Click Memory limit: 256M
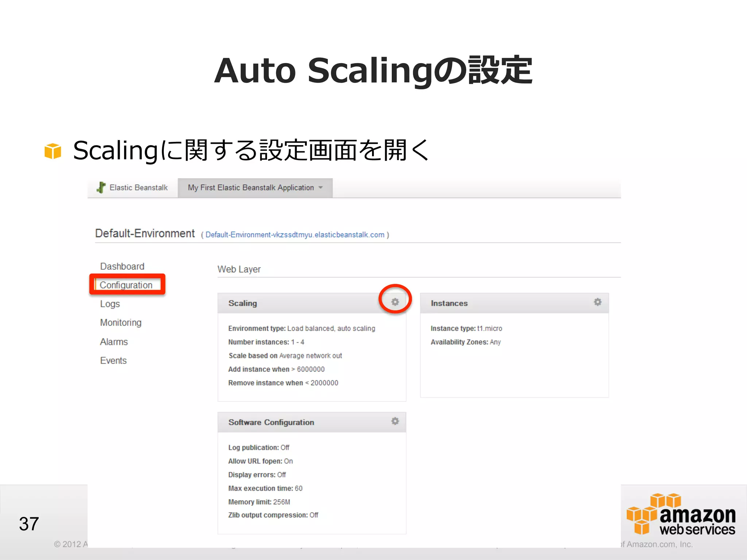The height and width of the screenshot is (560, 747). tap(259, 502)
